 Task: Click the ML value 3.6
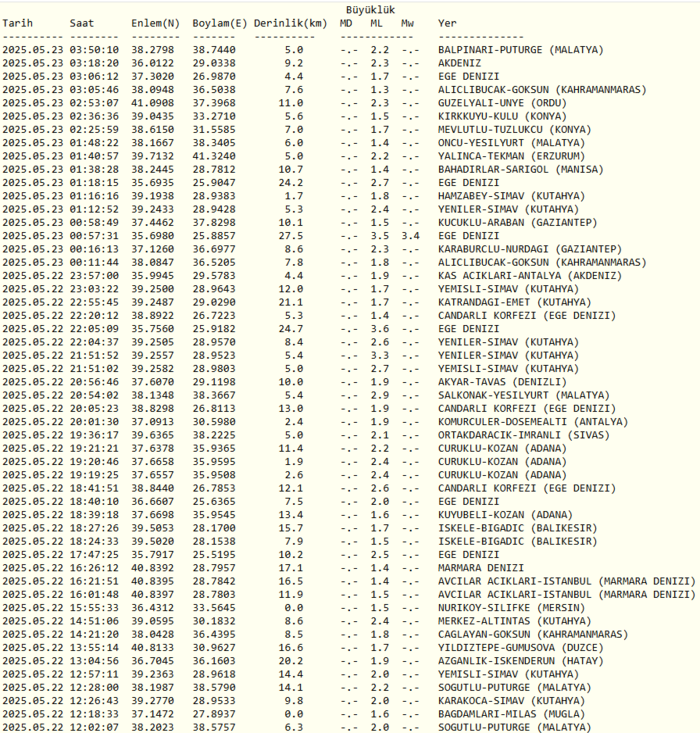pyautogui.click(x=380, y=329)
